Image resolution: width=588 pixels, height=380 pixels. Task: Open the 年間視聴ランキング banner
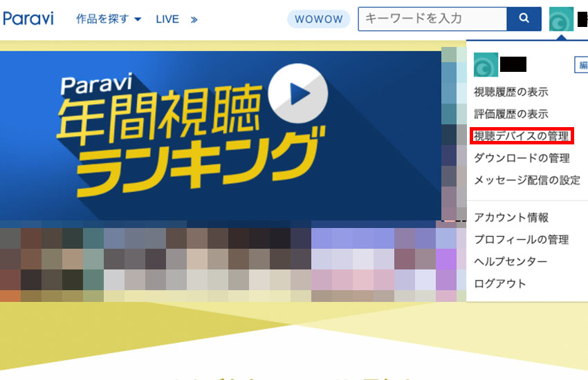(x=221, y=135)
